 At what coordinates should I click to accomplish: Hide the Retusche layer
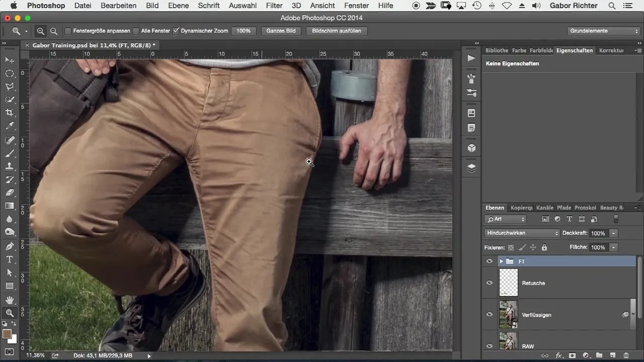click(490, 283)
